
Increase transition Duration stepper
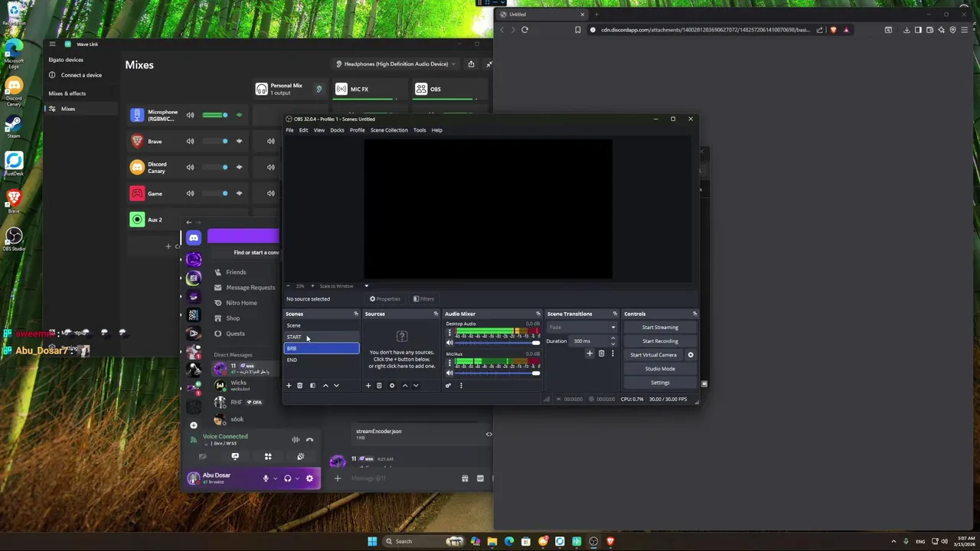(612, 338)
